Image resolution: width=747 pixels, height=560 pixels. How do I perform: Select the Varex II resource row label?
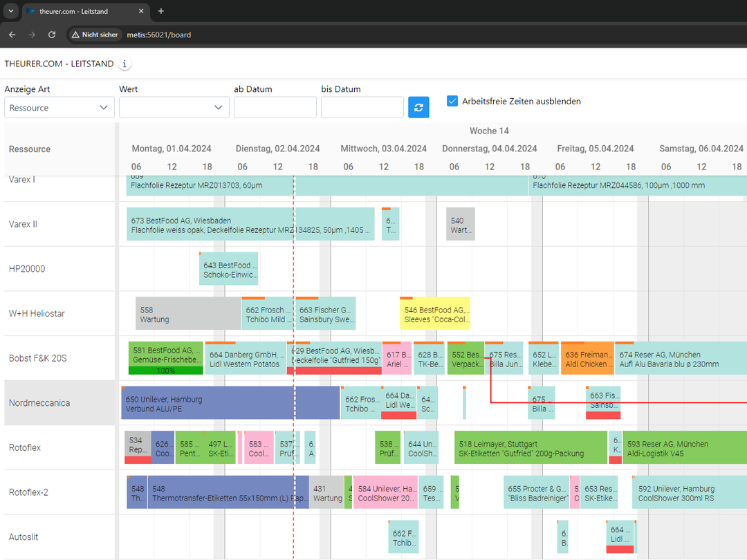point(23,224)
